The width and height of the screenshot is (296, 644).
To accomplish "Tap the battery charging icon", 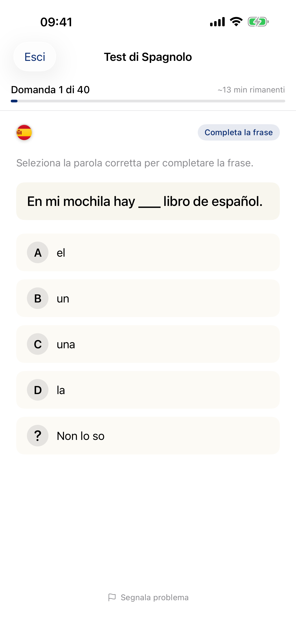I will (x=258, y=22).
